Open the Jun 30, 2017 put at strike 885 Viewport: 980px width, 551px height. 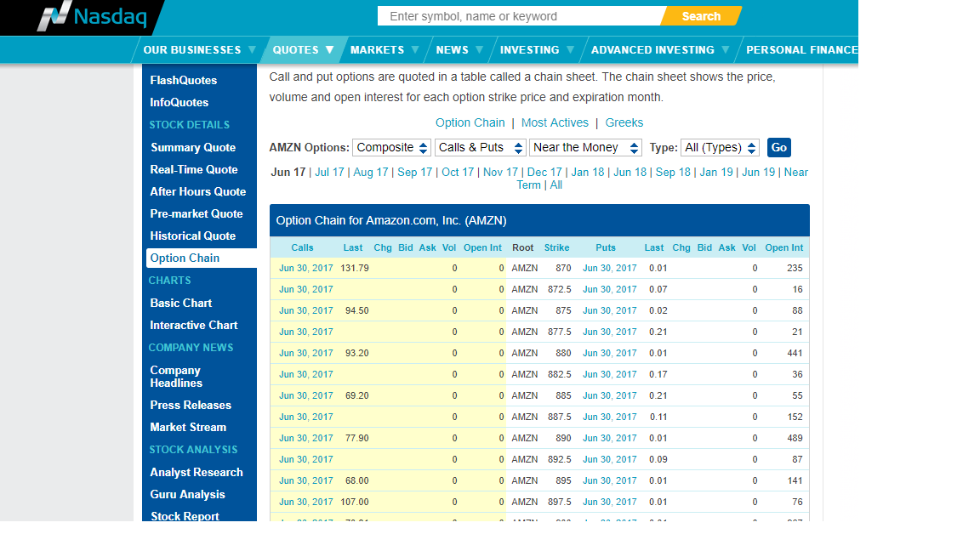click(x=610, y=395)
